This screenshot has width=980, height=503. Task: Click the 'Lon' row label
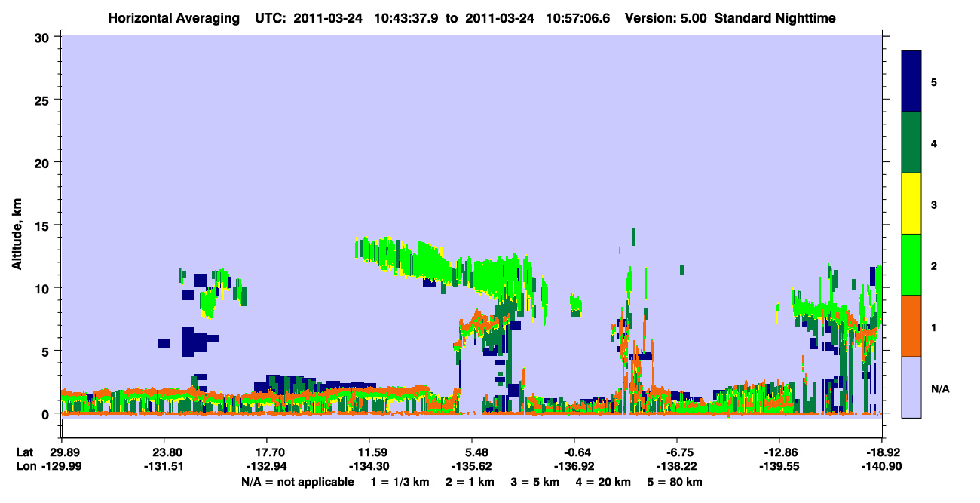pos(25,466)
